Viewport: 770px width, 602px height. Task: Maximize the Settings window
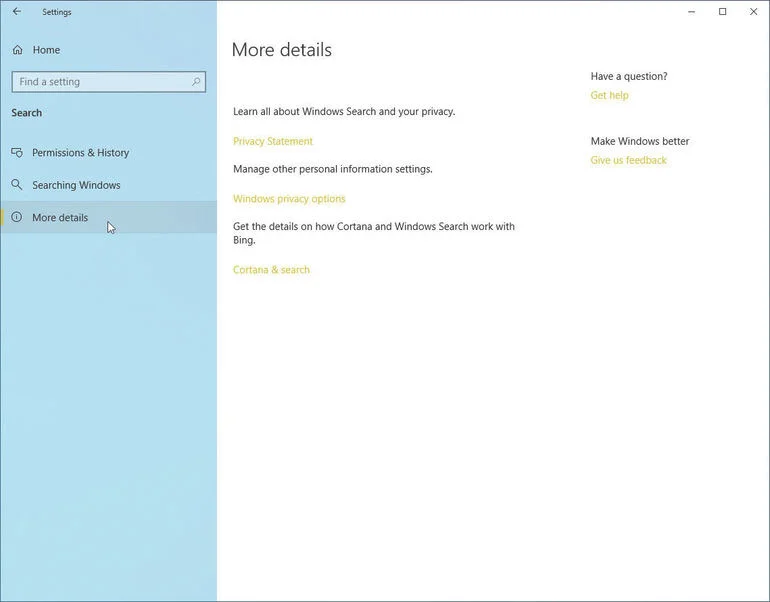coord(722,12)
